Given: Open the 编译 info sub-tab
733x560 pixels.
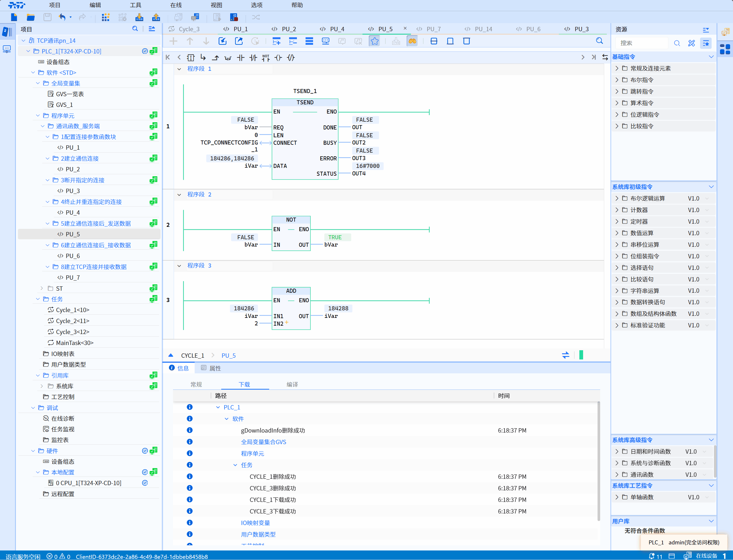Looking at the screenshot, I should 292,384.
